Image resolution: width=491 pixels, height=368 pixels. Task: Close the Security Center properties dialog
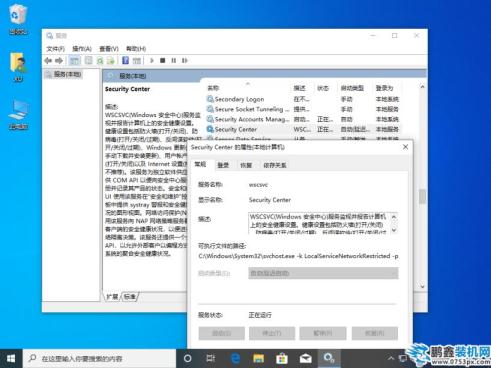point(405,147)
